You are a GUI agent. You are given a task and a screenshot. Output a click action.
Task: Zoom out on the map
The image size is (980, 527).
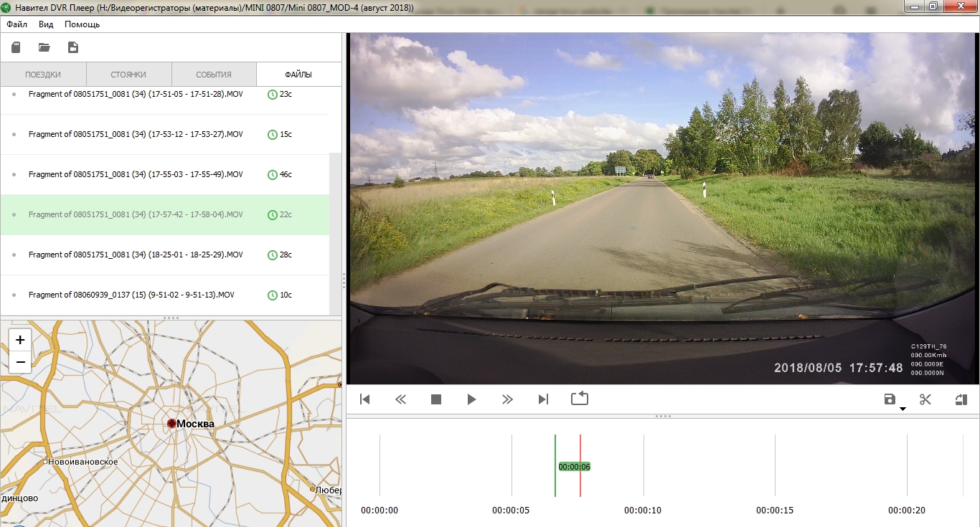click(20, 362)
